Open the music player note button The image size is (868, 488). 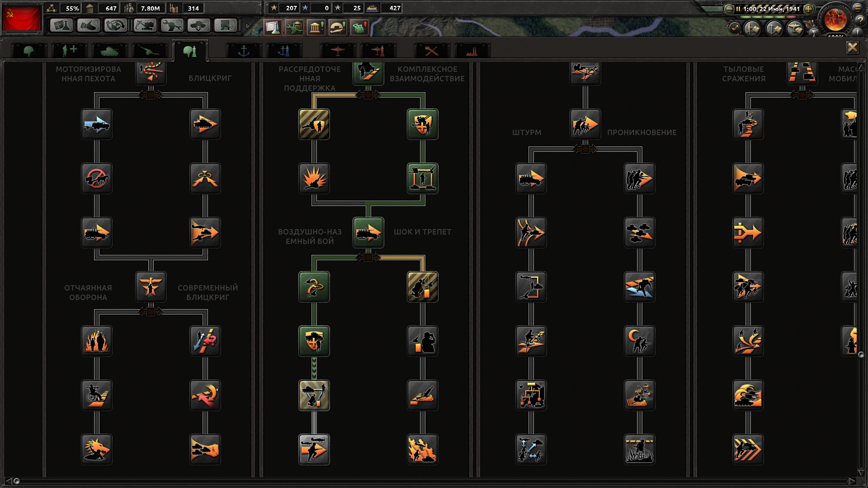[734, 28]
